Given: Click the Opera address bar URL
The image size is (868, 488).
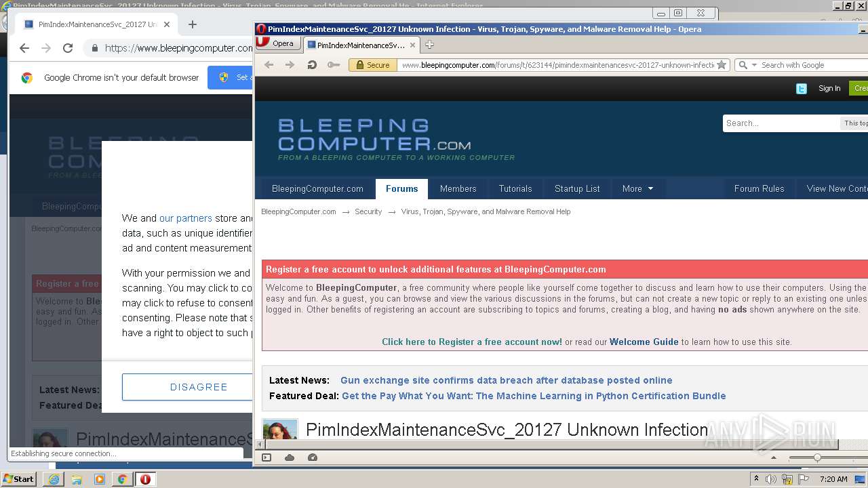Looking at the screenshot, I should tap(557, 65).
